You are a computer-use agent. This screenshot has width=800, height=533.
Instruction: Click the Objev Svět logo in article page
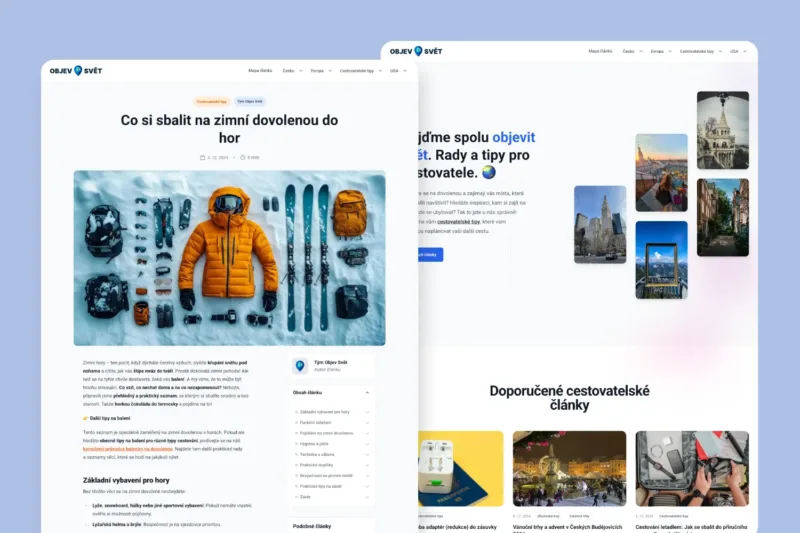[77, 71]
